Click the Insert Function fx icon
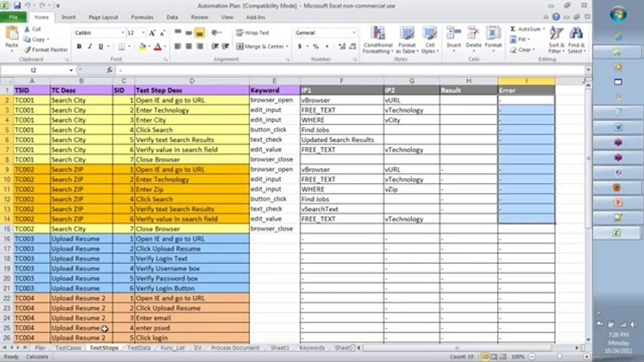 click(x=110, y=70)
